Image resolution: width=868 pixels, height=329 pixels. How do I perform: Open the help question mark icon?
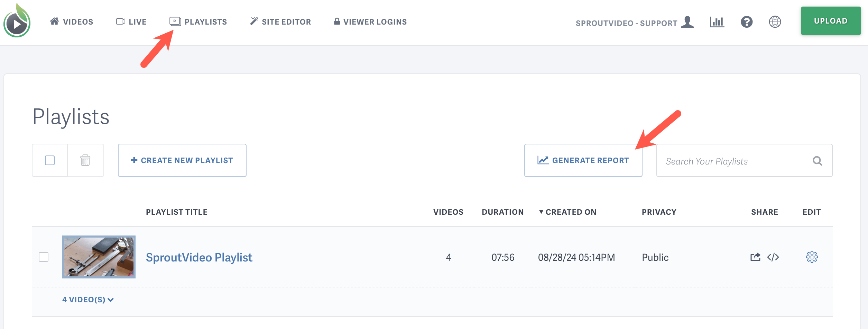747,22
